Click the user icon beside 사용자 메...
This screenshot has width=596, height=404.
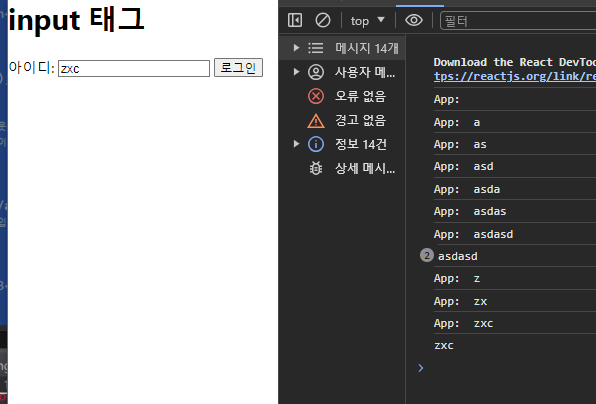point(315,72)
